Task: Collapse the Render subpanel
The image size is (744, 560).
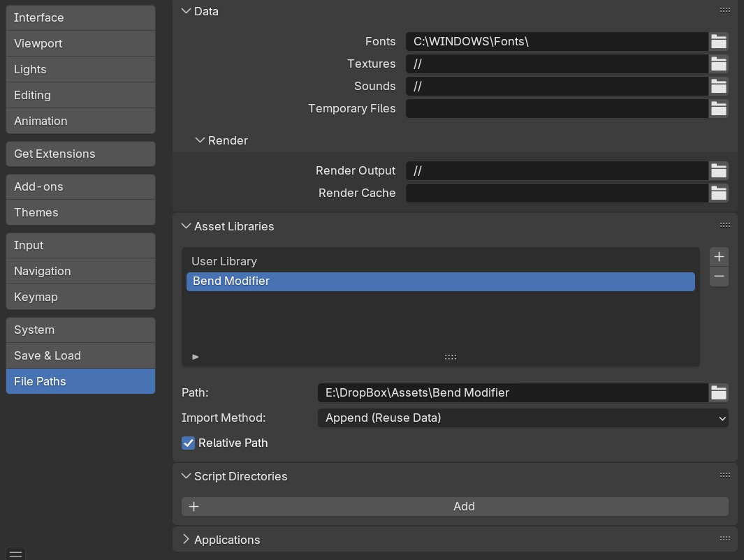Action: tap(200, 140)
